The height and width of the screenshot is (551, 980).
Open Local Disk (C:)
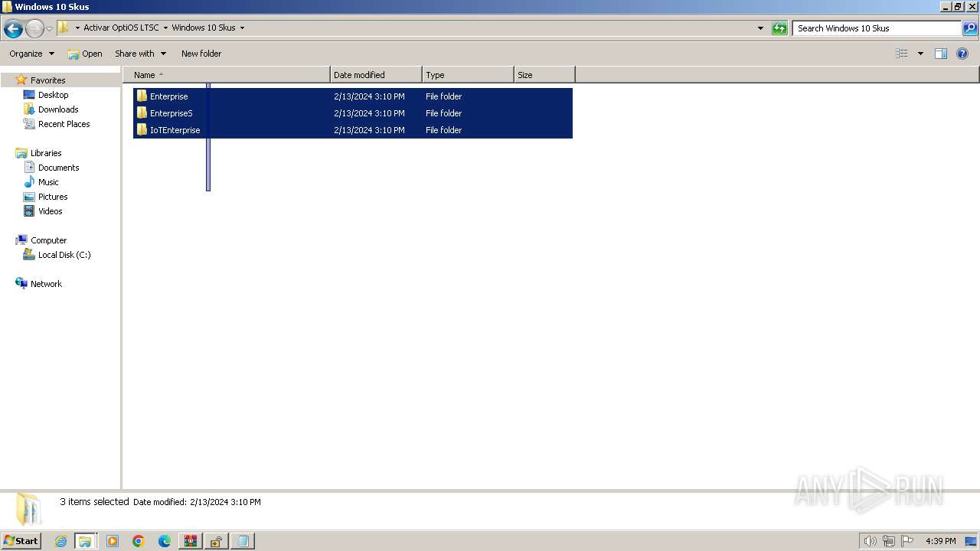pos(64,255)
